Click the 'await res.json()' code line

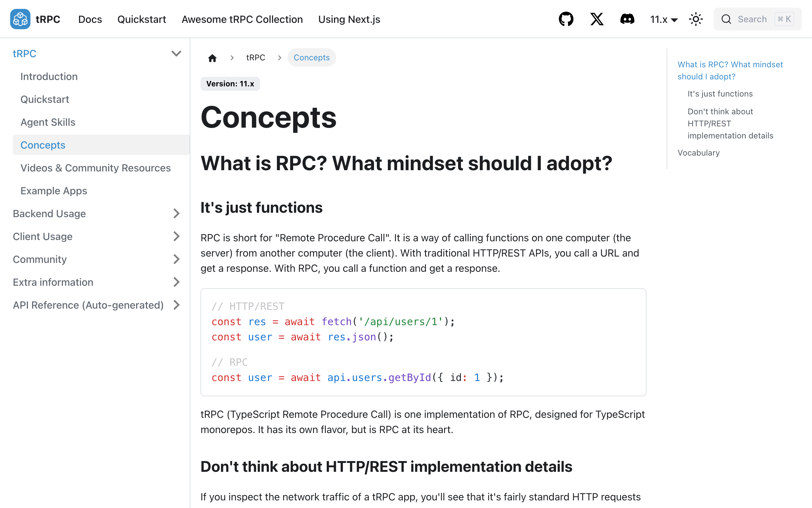coord(302,337)
